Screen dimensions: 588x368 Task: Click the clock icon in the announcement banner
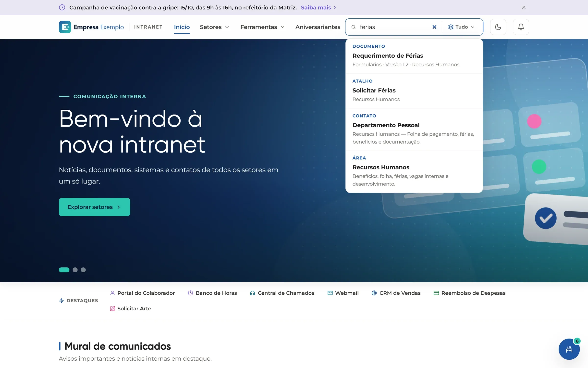tap(62, 7)
